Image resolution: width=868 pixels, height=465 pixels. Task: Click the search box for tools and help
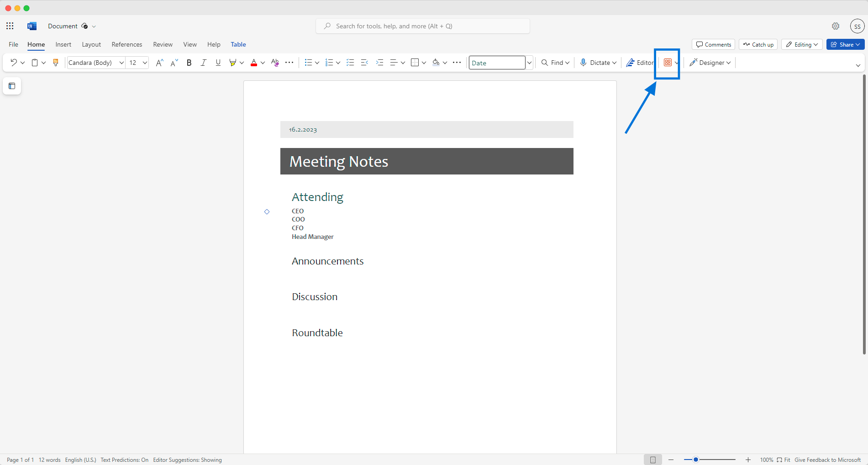[422, 26]
